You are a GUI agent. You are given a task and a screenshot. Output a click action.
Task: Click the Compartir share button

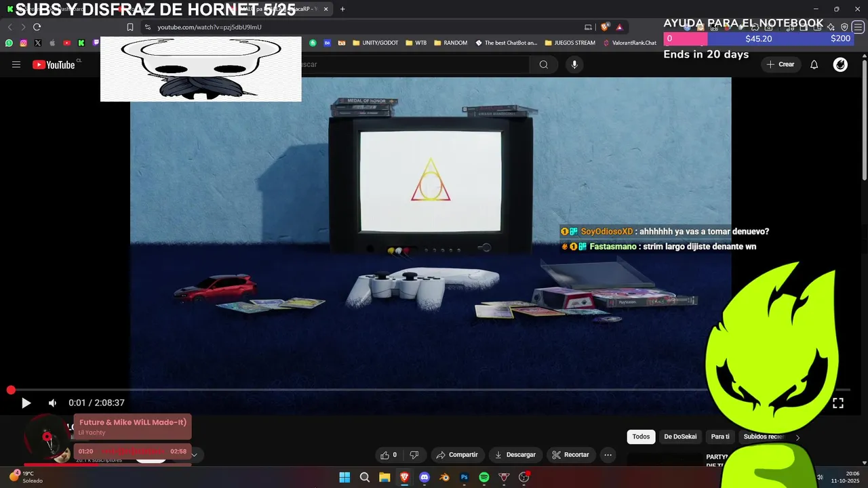tap(457, 455)
